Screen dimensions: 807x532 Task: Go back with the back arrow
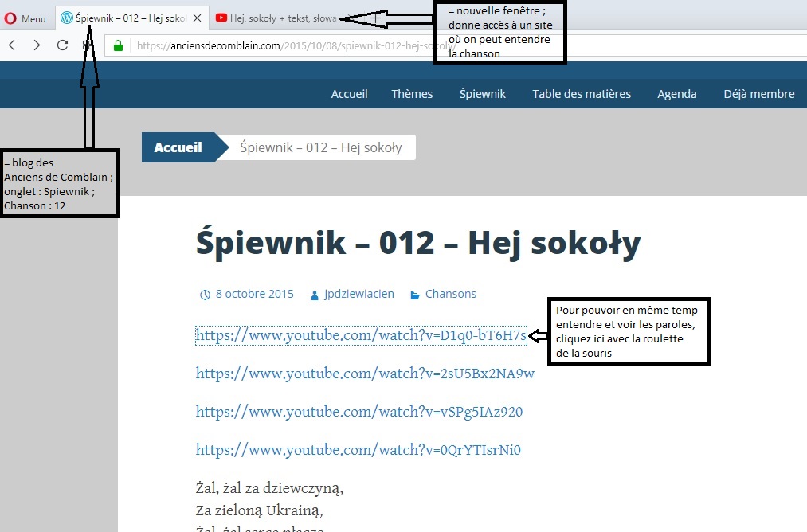(12, 45)
